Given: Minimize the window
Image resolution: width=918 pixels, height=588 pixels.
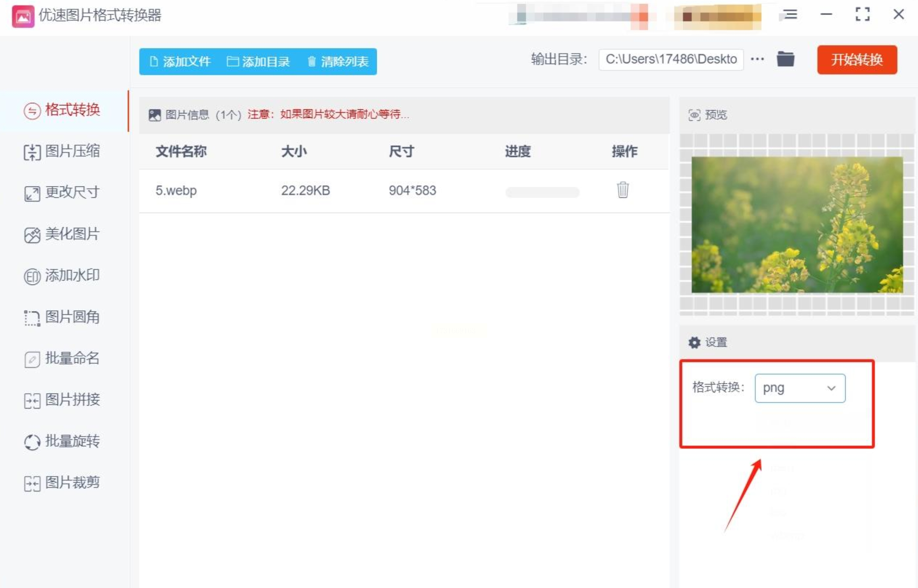Looking at the screenshot, I should pyautogui.click(x=826, y=15).
